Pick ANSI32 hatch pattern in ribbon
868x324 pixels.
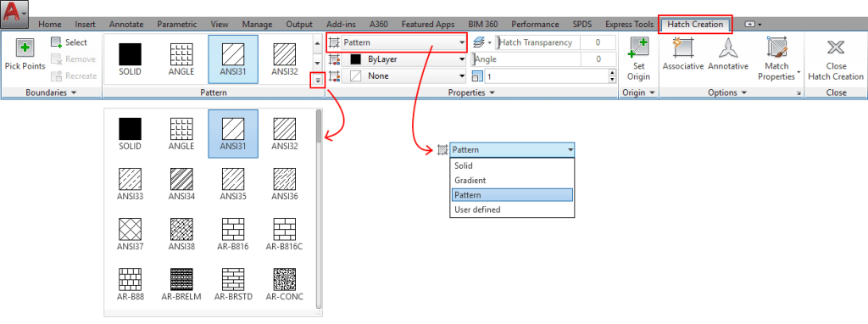[285, 59]
